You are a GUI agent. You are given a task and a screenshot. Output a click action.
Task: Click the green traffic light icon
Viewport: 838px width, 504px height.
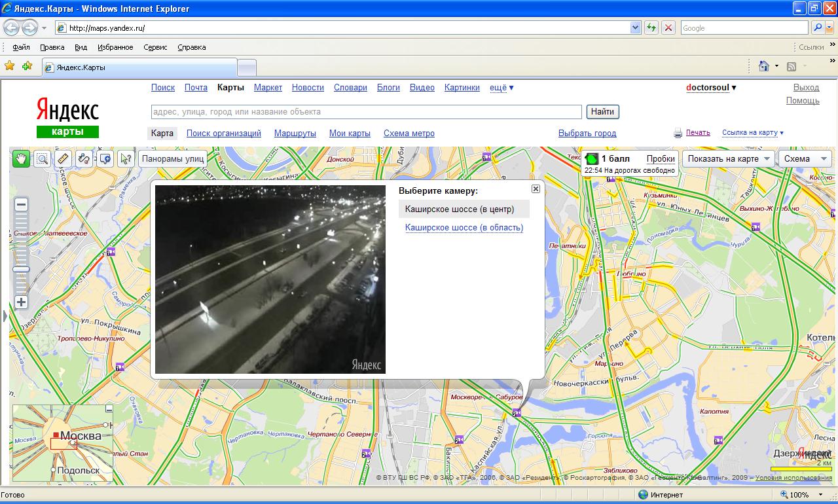[592, 158]
